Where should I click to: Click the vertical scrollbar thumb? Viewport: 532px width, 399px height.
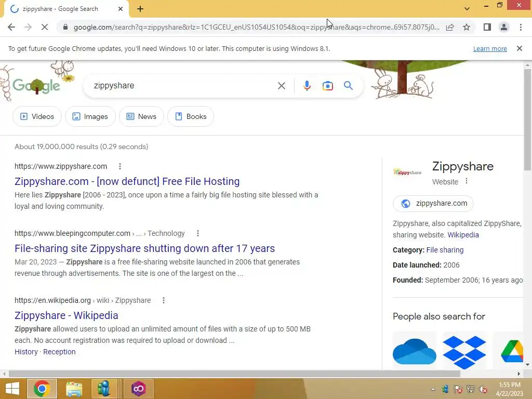tap(527, 119)
